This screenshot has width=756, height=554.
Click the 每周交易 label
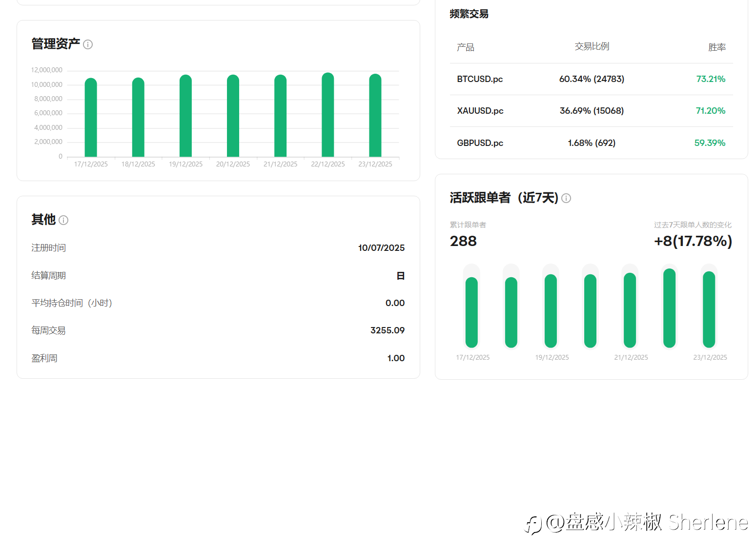pyautogui.click(x=48, y=330)
